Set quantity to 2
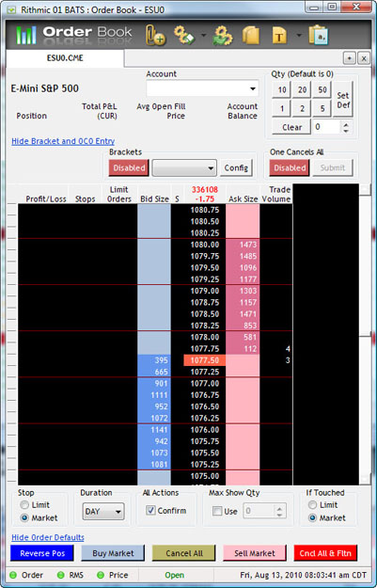377x588 pixels. click(302, 109)
